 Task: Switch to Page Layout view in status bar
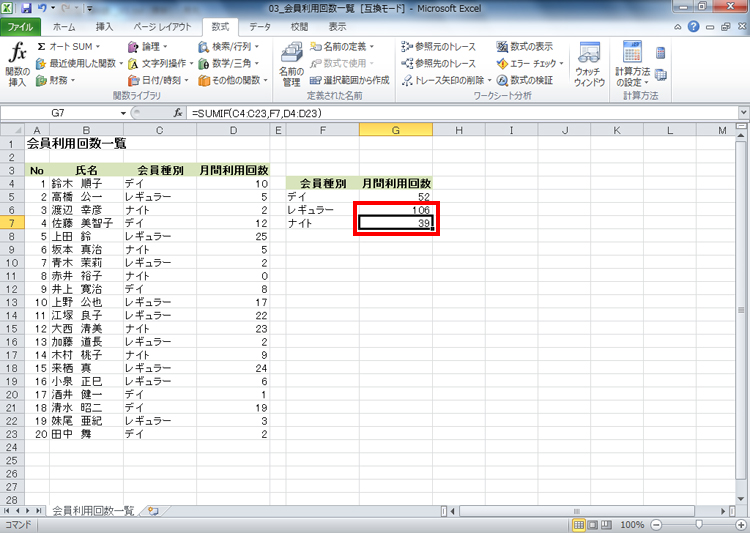[593, 525]
